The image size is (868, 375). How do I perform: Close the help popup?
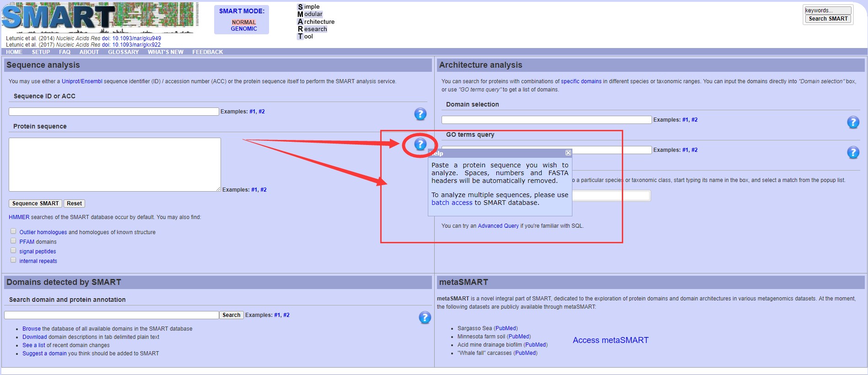pyautogui.click(x=568, y=153)
